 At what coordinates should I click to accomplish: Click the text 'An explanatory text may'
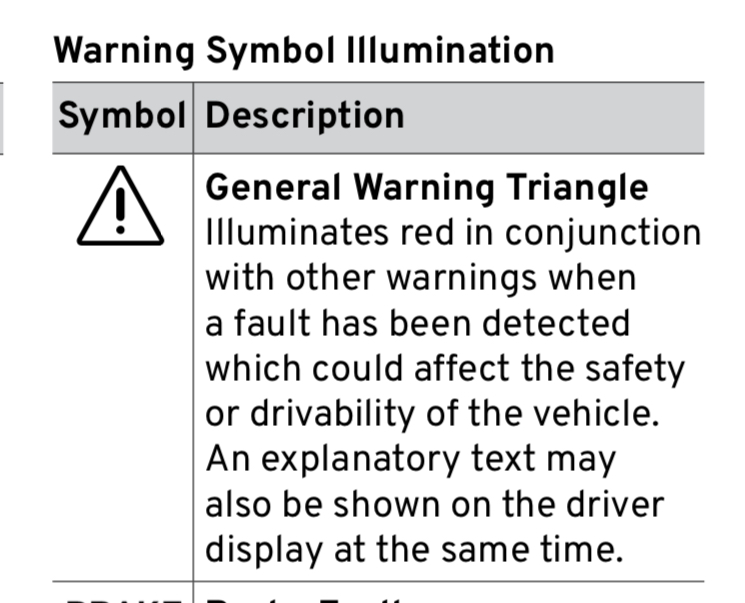tap(411, 460)
